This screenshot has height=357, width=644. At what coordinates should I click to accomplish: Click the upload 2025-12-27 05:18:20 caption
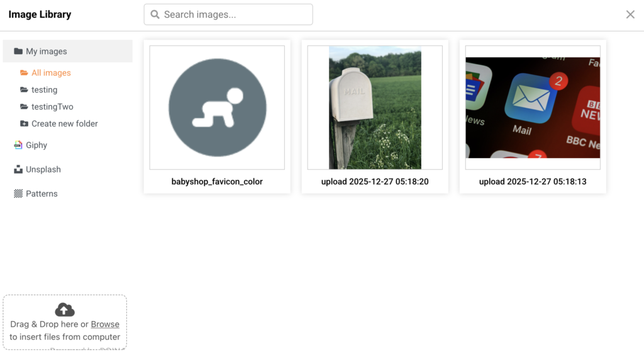tap(375, 181)
